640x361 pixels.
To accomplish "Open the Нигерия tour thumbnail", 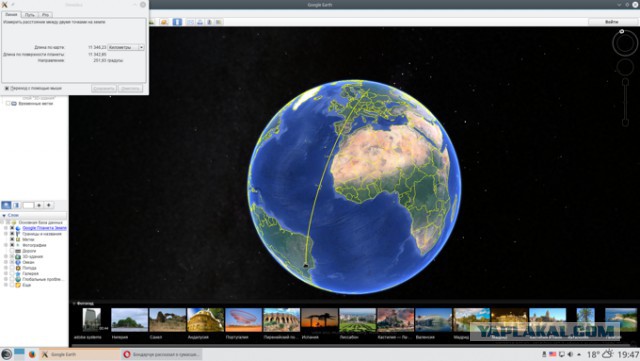I will tap(129, 320).
